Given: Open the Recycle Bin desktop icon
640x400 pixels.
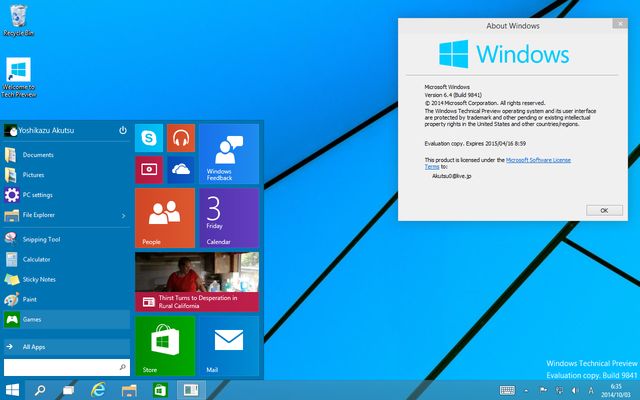Looking at the screenshot, I should (x=18, y=20).
